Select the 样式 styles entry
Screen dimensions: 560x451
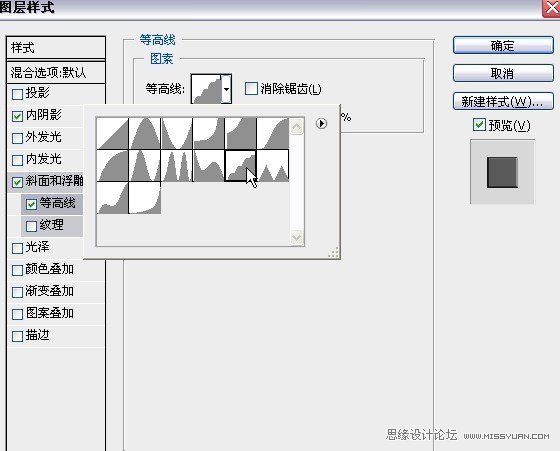56,47
